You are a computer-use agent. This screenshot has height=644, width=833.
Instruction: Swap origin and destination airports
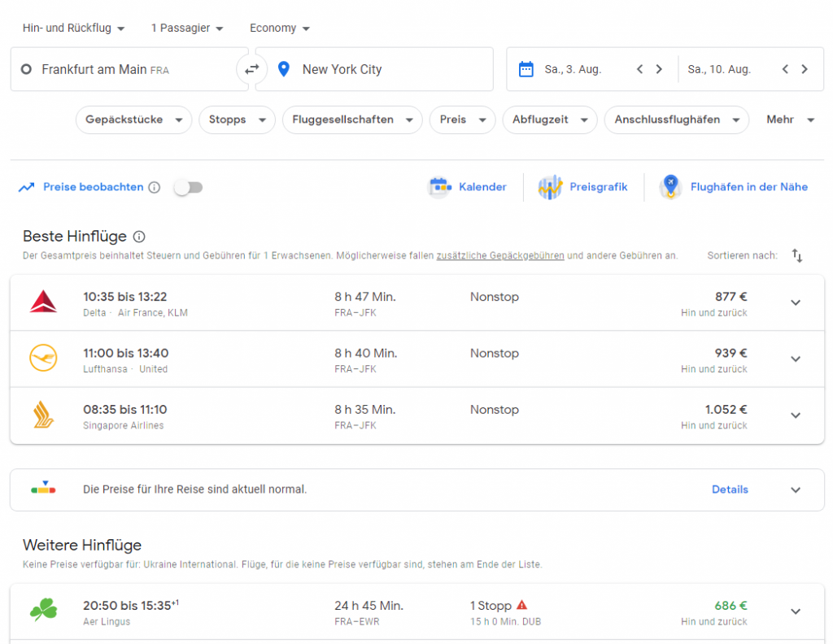pos(252,69)
